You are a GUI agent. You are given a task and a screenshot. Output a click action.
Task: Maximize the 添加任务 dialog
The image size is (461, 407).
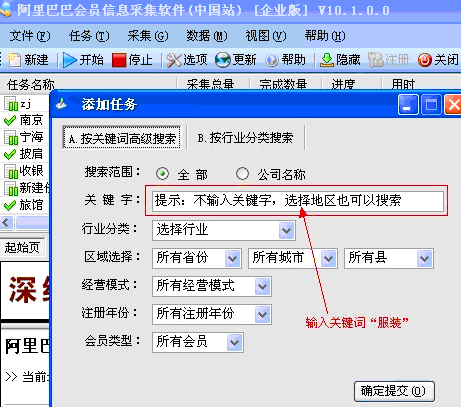coord(431,105)
